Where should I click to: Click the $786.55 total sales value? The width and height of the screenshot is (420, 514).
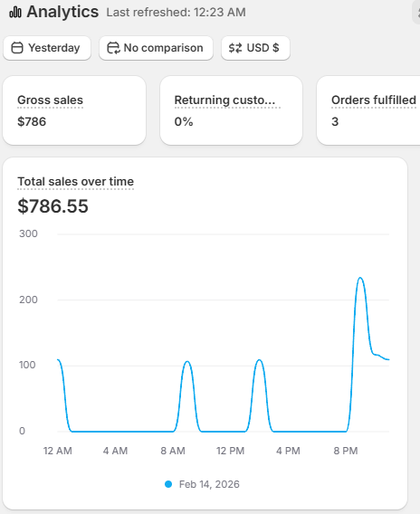(x=52, y=206)
